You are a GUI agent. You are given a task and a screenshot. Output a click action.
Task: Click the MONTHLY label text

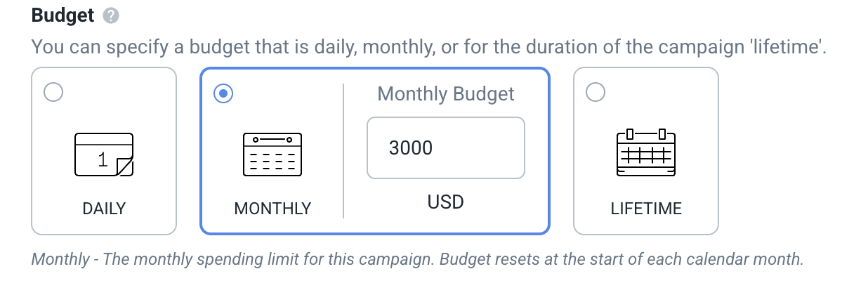272,209
